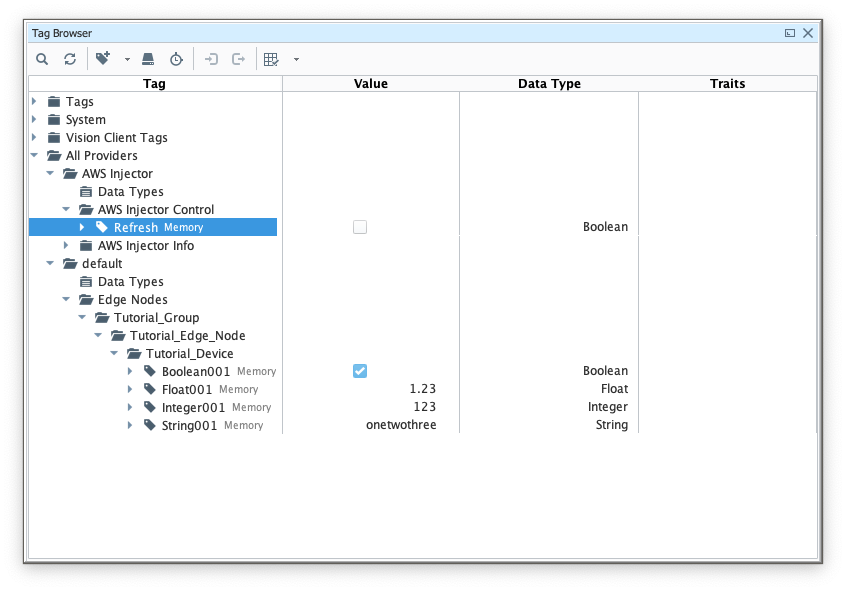The image size is (846, 591).
Task: Uncheck the Boolean001 value checkbox
Action: pos(360,371)
